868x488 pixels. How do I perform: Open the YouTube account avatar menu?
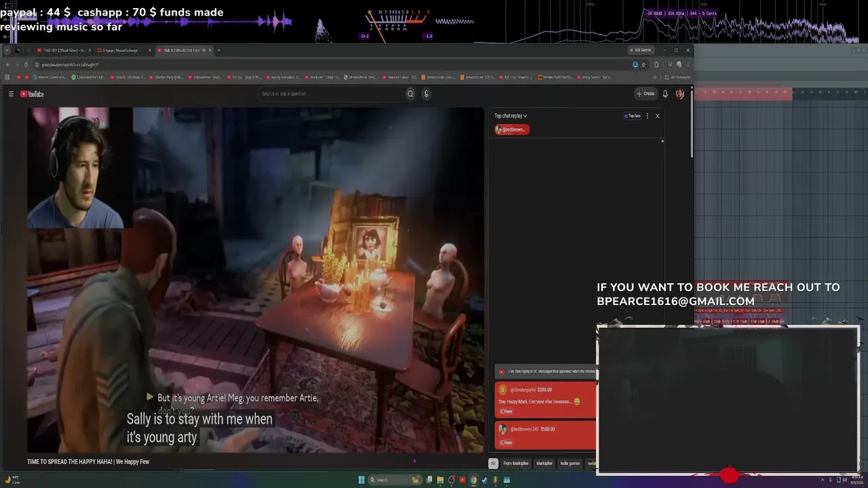point(680,94)
